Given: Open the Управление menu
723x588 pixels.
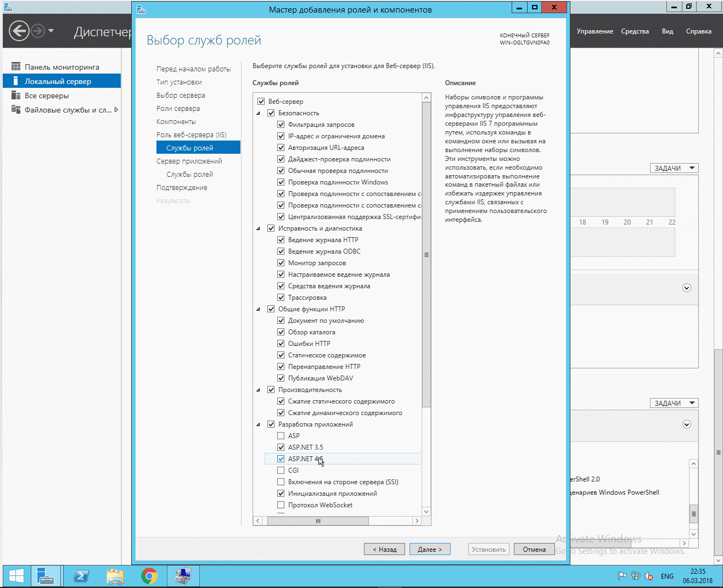Looking at the screenshot, I should click(x=595, y=31).
